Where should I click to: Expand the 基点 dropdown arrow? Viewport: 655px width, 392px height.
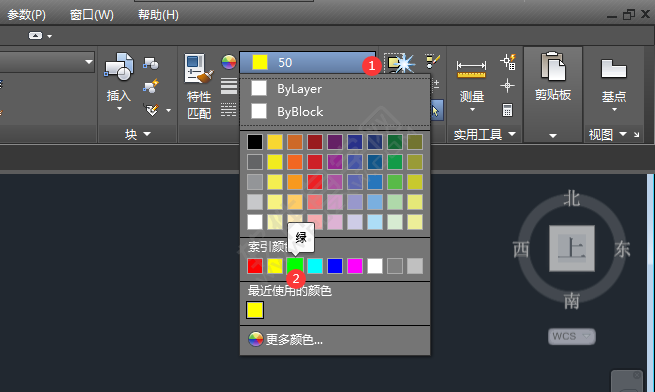614,110
